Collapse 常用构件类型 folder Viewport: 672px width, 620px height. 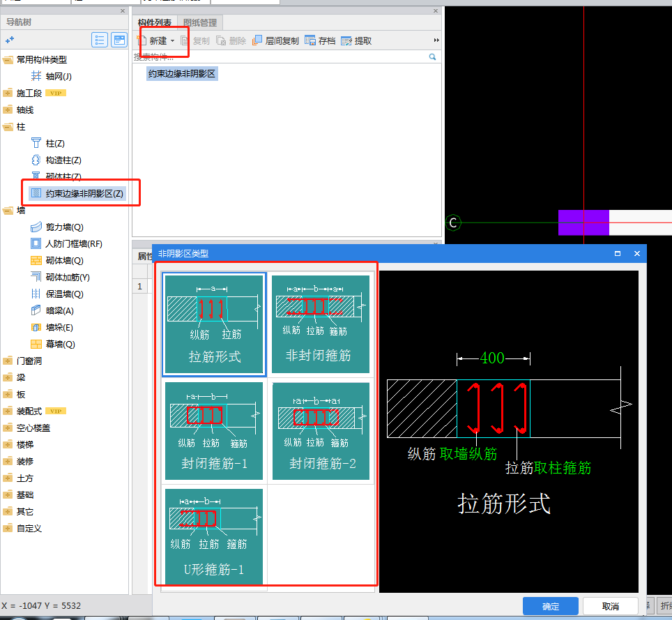(x=8, y=59)
